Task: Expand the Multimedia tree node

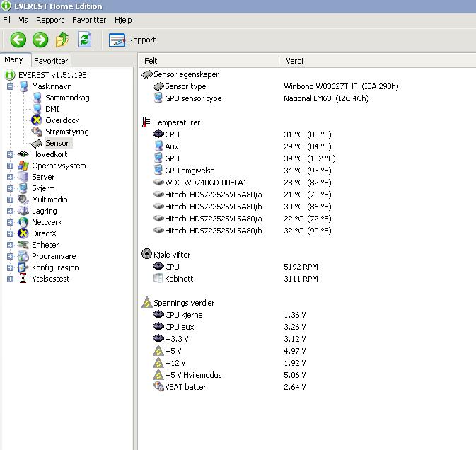Action: (11, 200)
